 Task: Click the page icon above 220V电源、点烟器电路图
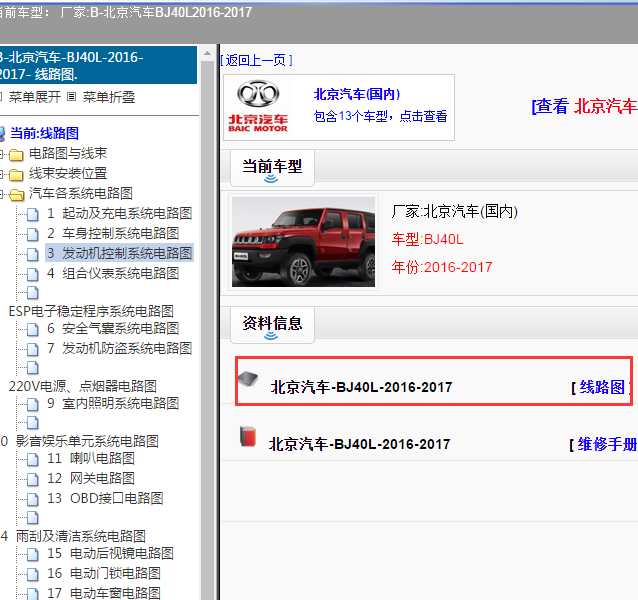pos(33,368)
